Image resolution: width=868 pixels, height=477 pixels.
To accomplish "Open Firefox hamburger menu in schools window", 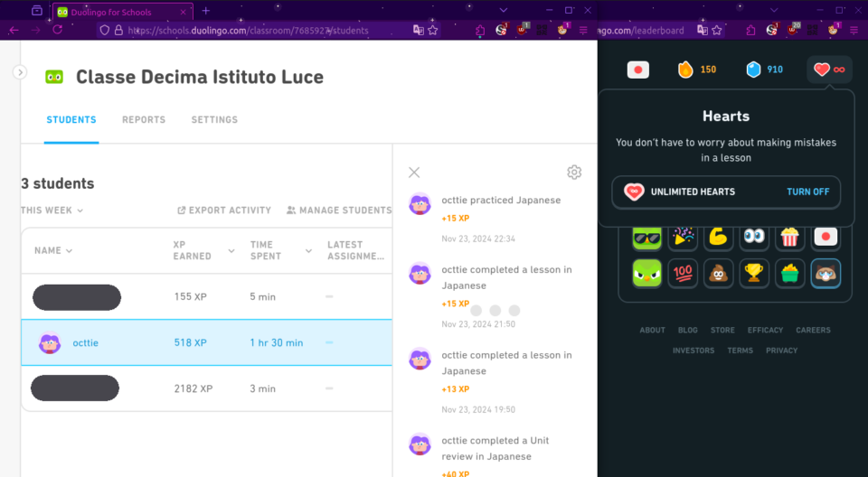I will point(583,31).
